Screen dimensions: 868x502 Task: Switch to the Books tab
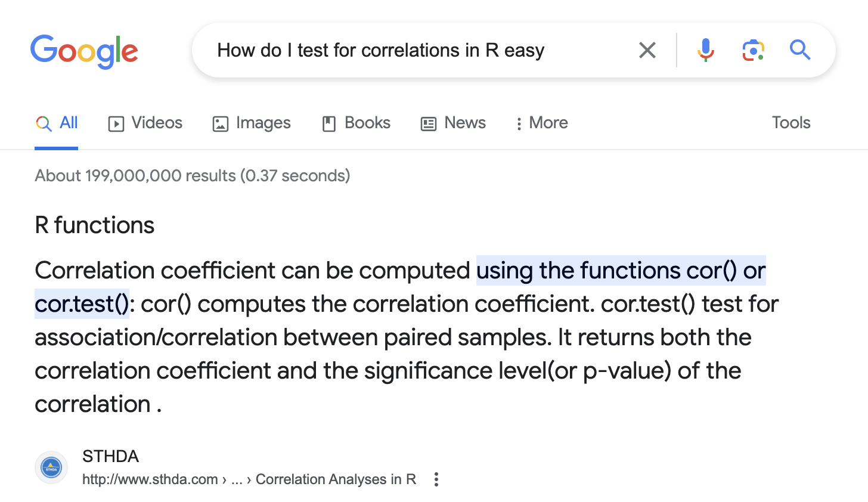356,123
